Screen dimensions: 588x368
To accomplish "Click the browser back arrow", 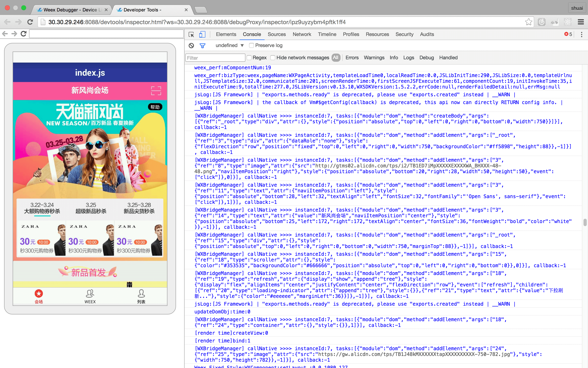I will pos(7,22).
